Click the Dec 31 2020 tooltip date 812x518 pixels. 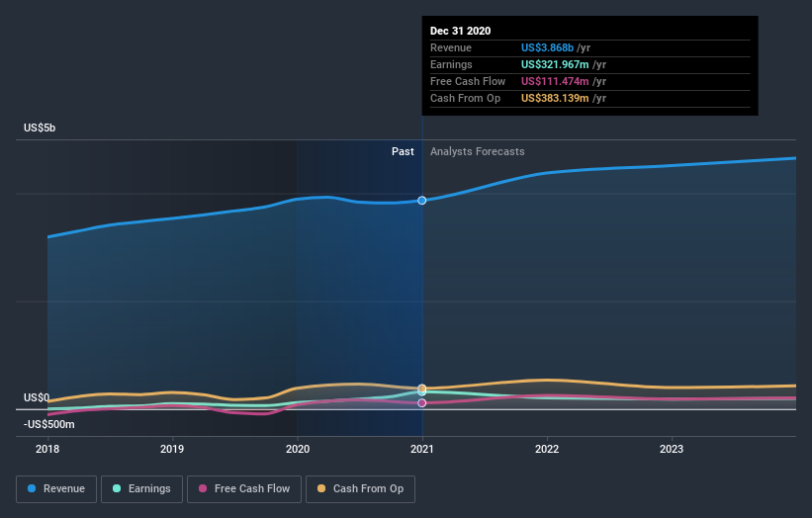point(460,31)
